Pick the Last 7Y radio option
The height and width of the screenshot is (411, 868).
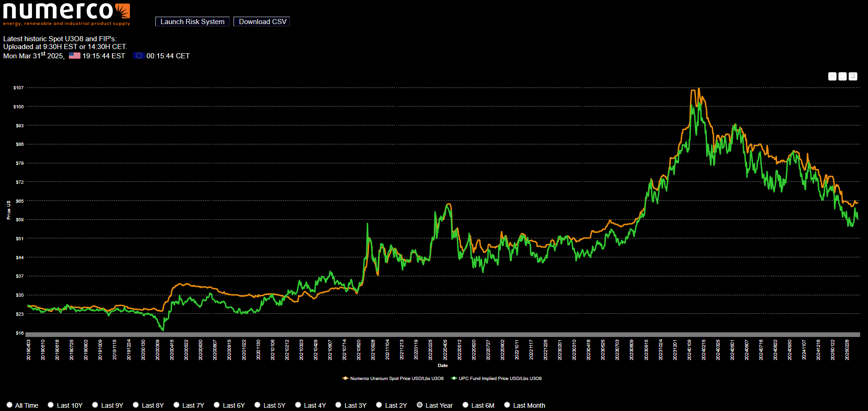[177, 405]
